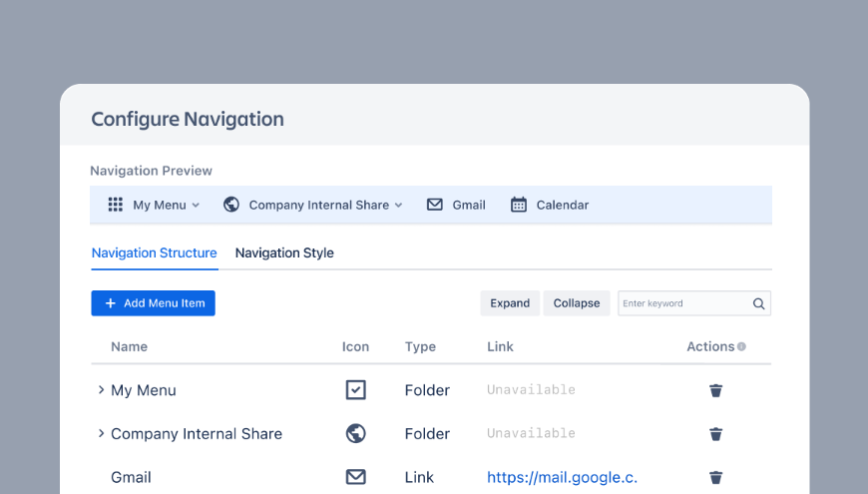
Task: Click the envelope icon in navigation preview
Action: [435, 205]
